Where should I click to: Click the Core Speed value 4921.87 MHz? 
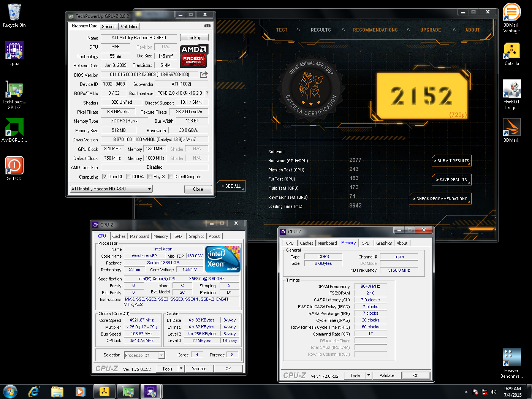pos(142,320)
